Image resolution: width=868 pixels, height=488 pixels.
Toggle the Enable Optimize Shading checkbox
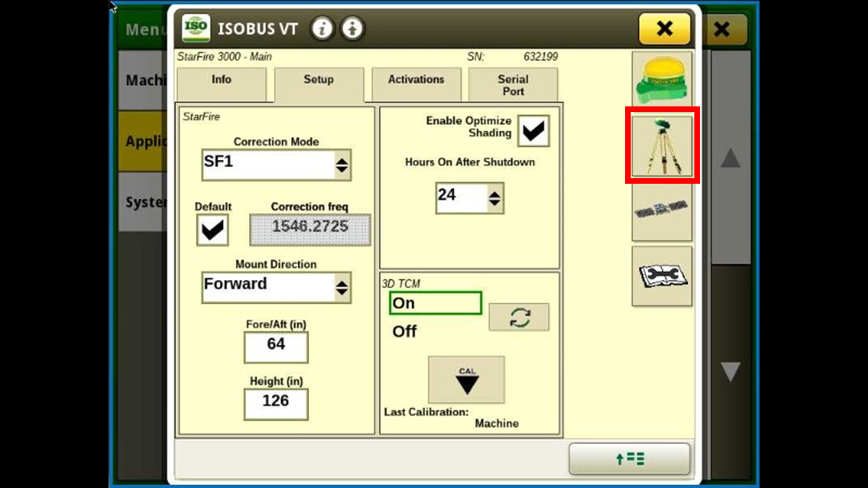click(x=534, y=131)
